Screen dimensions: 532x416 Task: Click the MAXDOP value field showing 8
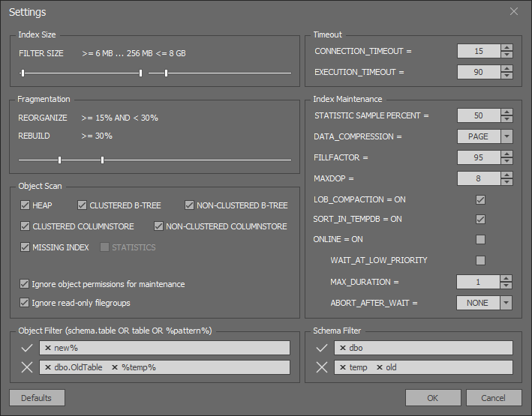pyautogui.click(x=479, y=178)
